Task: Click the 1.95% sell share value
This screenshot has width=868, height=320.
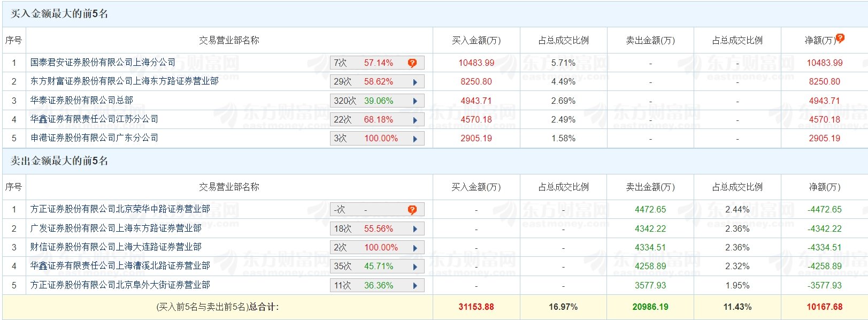Action: tap(738, 286)
